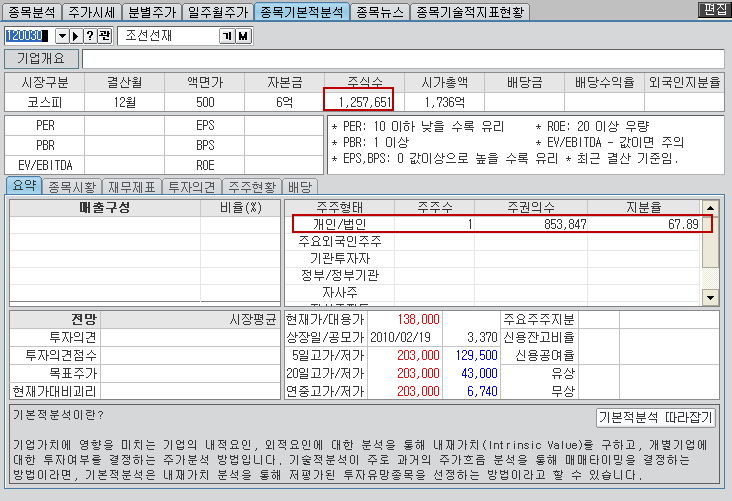Open the 투자의견 sub-tab
The width and height of the screenshot is (732, 501).
tap(191, 187)
